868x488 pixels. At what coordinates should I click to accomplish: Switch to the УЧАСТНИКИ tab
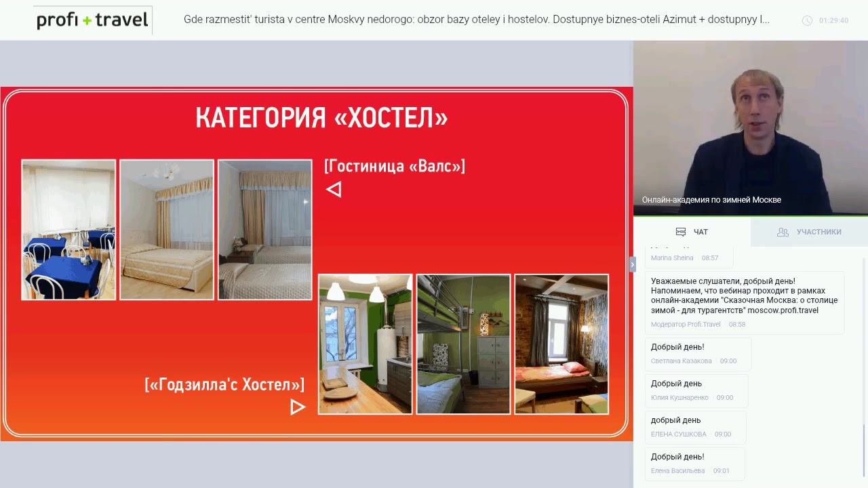tap(809, 232)
